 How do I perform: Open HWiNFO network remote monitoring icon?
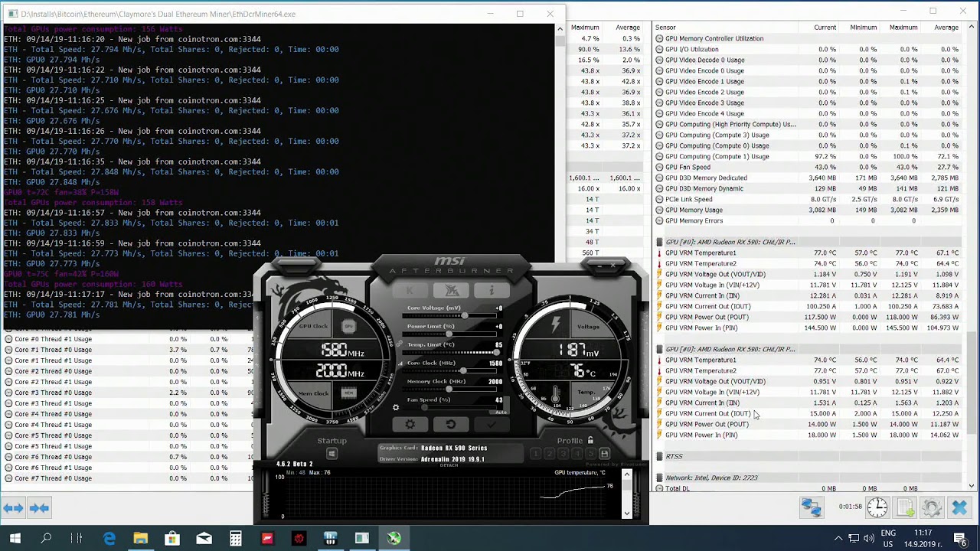coord(812,507)
